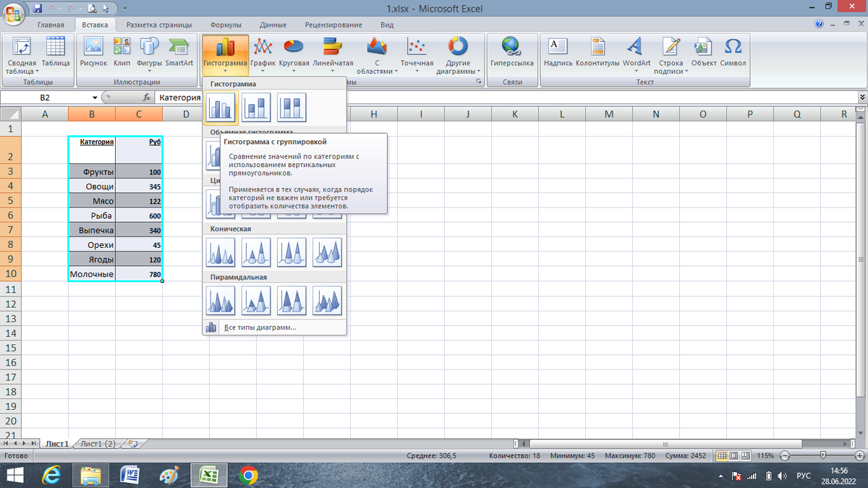Insert an Объект
The height and width of the screenshot is (488, 868).
pos(704,52)
